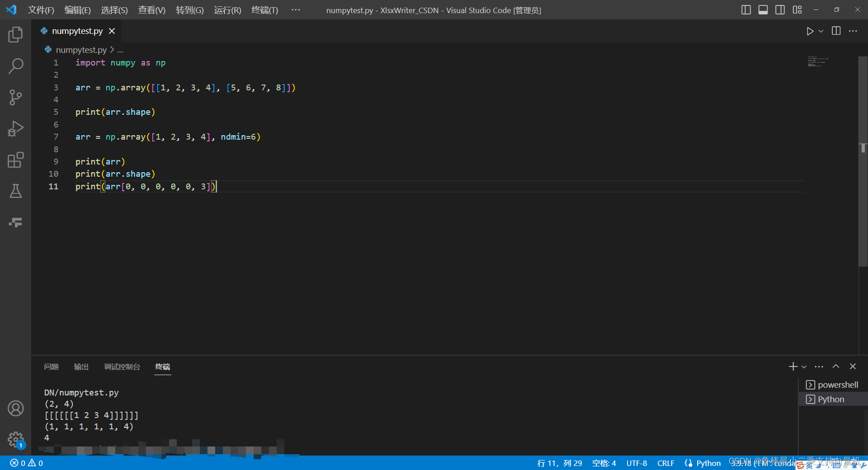Switch to the 调试控制台 panel tab

122,367
